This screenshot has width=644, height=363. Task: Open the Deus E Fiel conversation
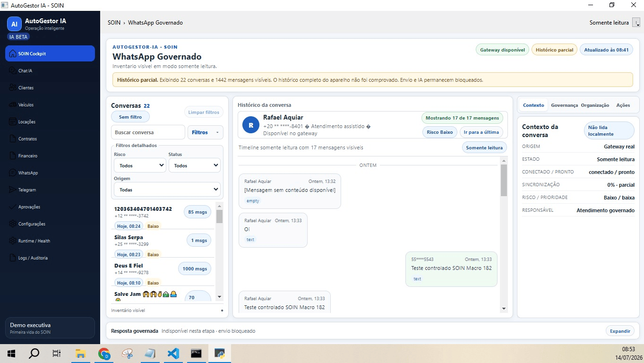click(x=163, y=273)
